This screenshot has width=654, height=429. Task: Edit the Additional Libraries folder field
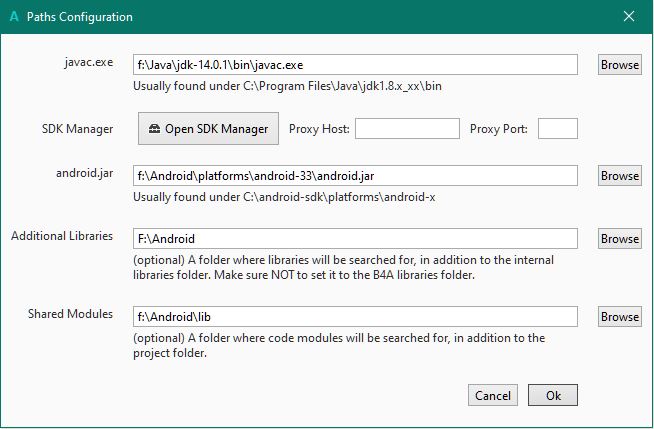(x=355, y=238)
